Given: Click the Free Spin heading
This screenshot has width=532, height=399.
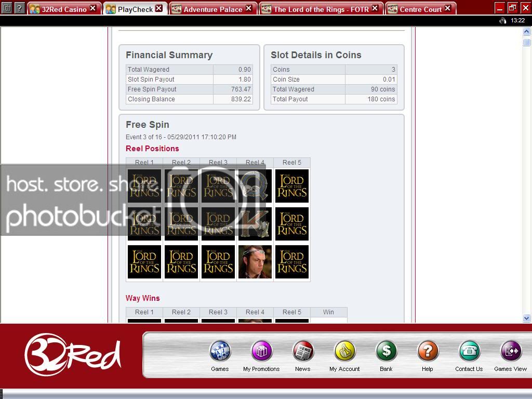Looking at the screenshot, I should click(147, 125).
